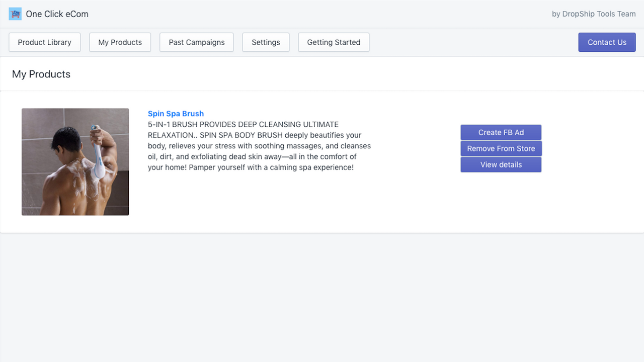Click the One Click eCom app icon

pos(15,14)
